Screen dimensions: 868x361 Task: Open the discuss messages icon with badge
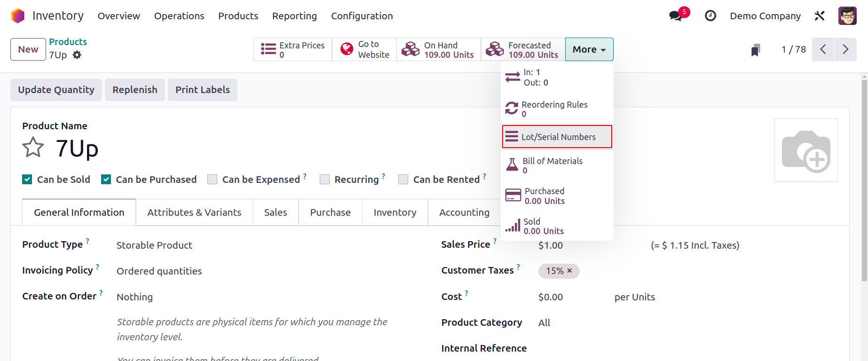[x=679, y=15]
